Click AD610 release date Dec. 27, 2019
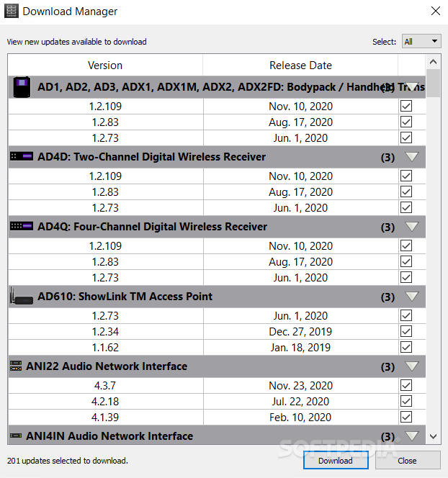Image resolution: width=448 pixels, height=478 pixels. point(300,331)
